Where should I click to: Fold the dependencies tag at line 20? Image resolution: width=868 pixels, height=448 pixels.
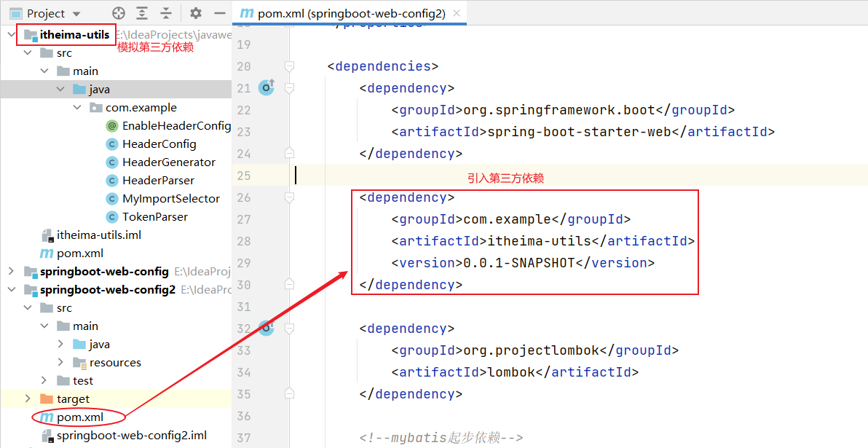(289, 66)
